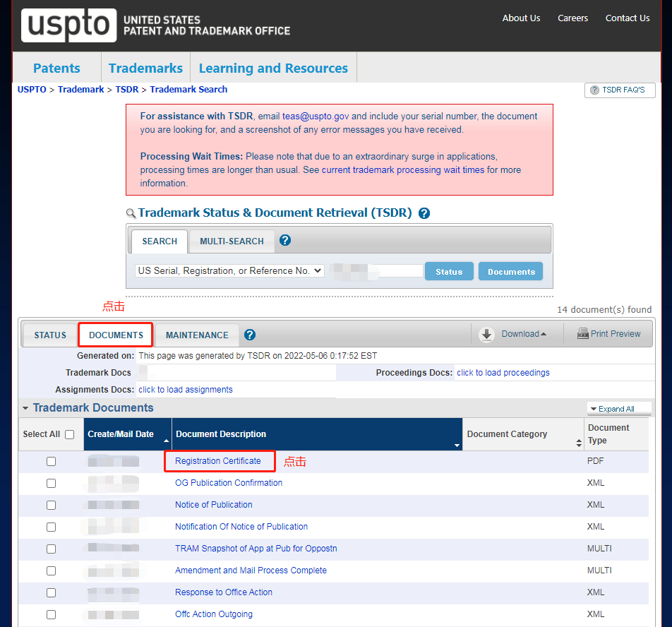Switch to the MAINTENANCE tab
The height and width of the screenshot is (627, 672).
[x=197, y=335]
